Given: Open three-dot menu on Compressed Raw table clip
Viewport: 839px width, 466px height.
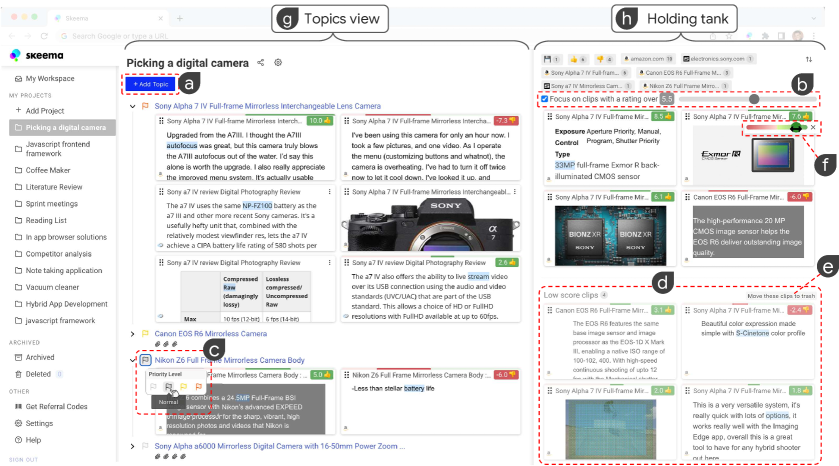Looking at the screenshot, I should 329,263.
